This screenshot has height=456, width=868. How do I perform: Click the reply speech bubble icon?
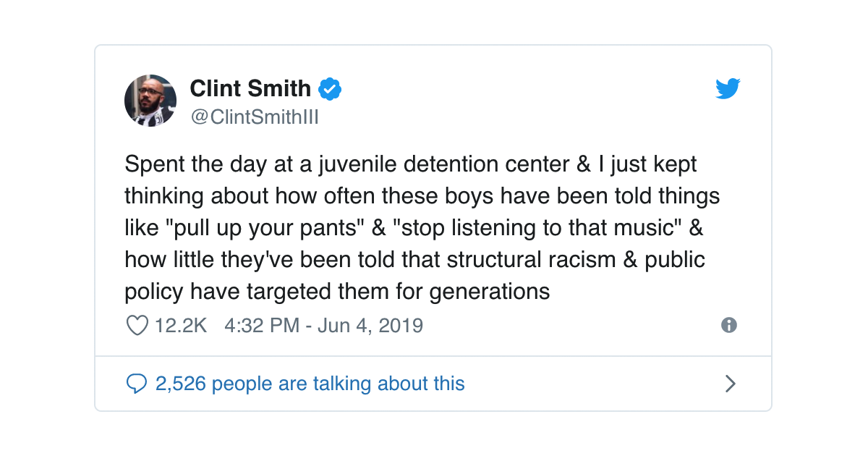coord(137,383)
